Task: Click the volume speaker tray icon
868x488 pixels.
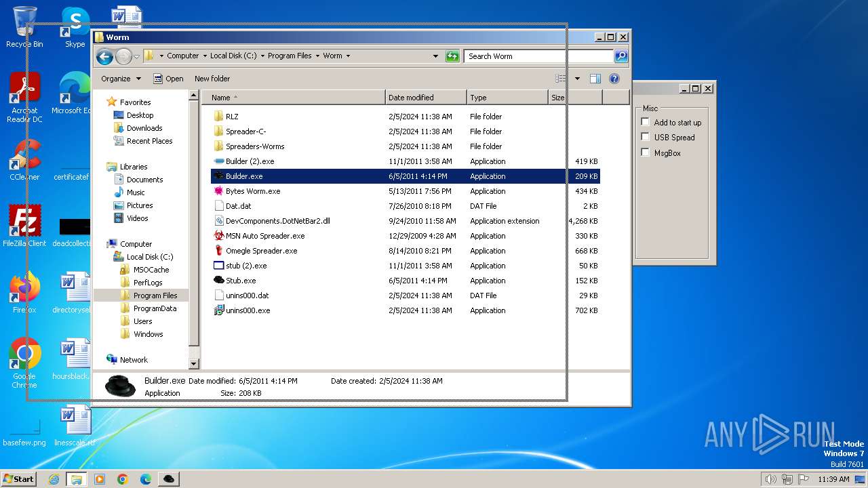Action: pos(770,479)
